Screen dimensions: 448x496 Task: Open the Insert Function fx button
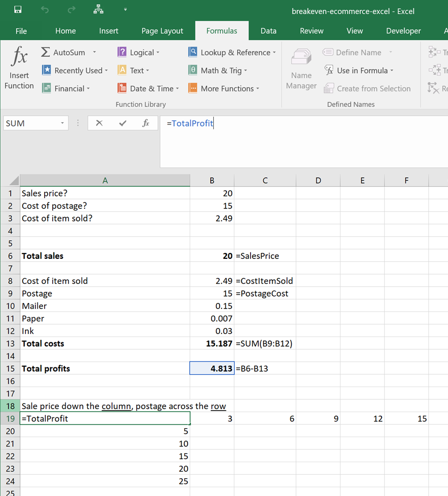tap(19, 69)
